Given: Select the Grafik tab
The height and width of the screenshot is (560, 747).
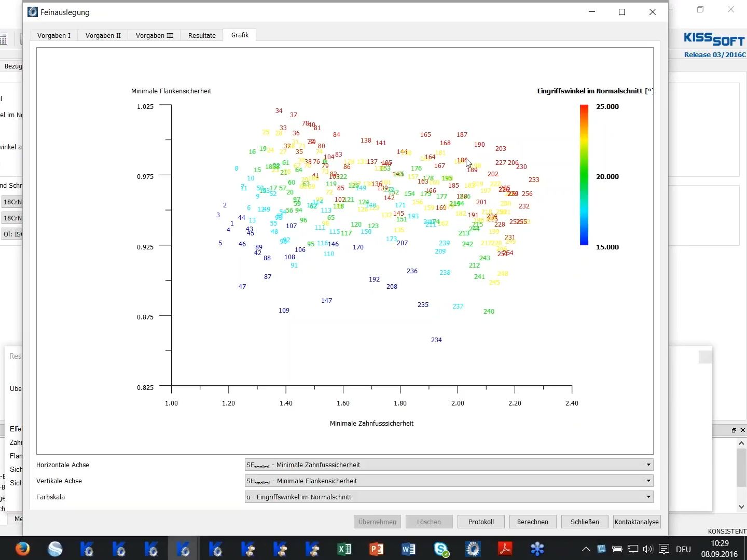Looking at the screenshot, I should (x=240, y=35).
